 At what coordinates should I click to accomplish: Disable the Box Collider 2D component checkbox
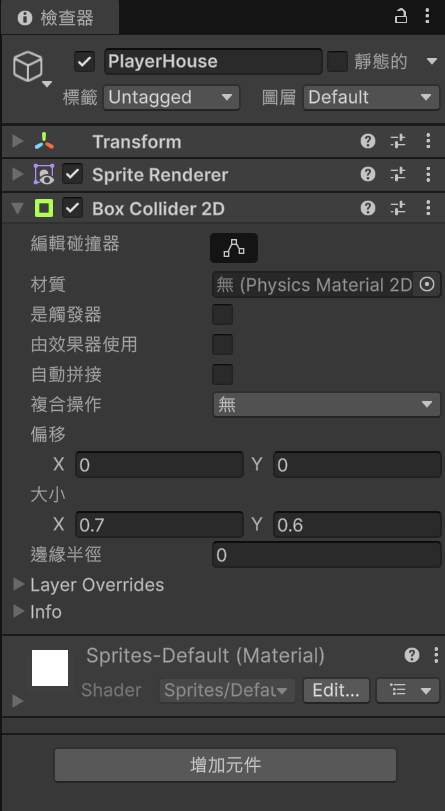[72, 208]
